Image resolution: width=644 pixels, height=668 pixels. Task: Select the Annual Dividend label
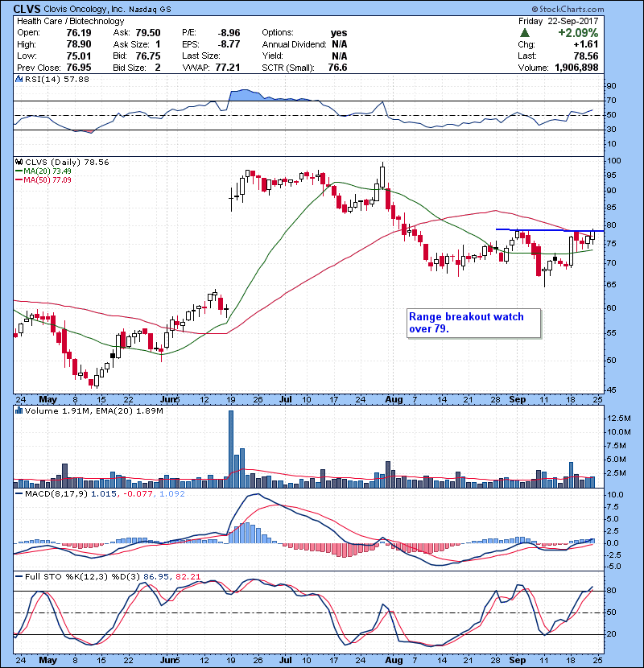(294, 44)
